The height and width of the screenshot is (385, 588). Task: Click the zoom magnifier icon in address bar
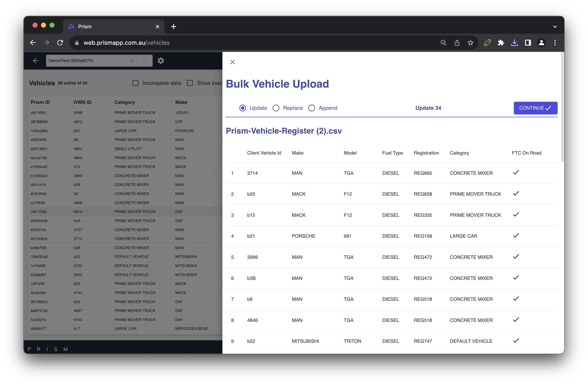click(443, 43)
